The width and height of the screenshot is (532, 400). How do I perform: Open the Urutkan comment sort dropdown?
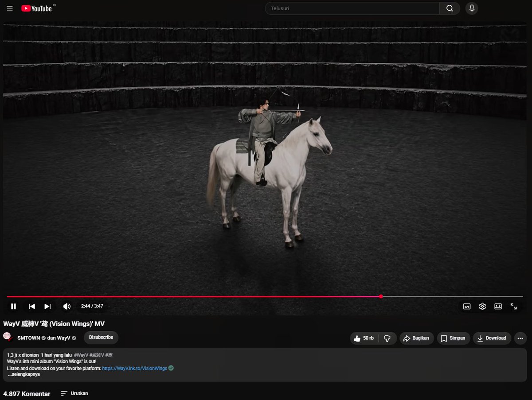(x=74, y=393)
